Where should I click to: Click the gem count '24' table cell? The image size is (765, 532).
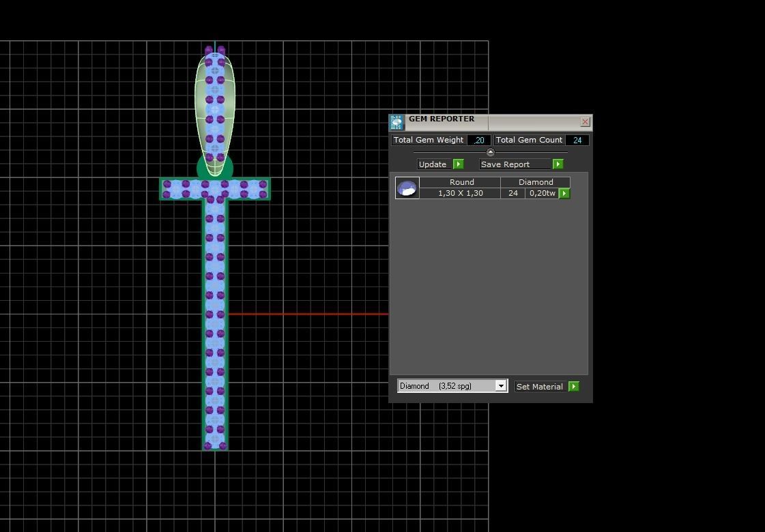coord(513,194)
